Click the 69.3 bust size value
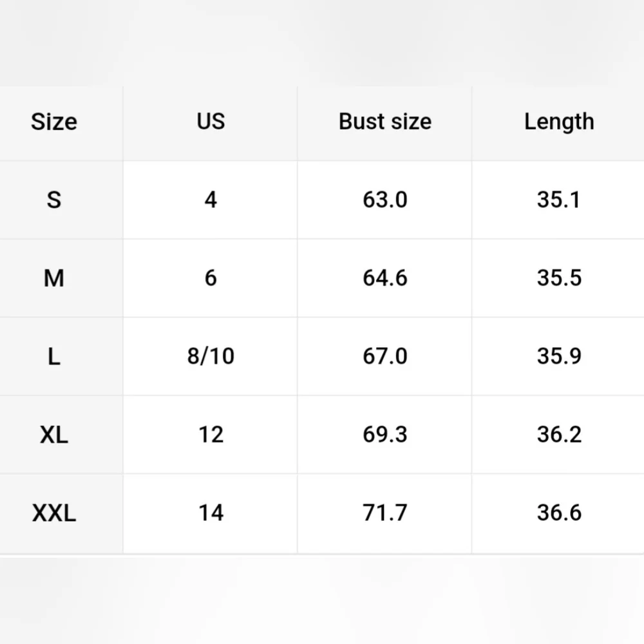The width and height of the screenshot is (644, 644). pyautogui.click(x=385, y=435)
